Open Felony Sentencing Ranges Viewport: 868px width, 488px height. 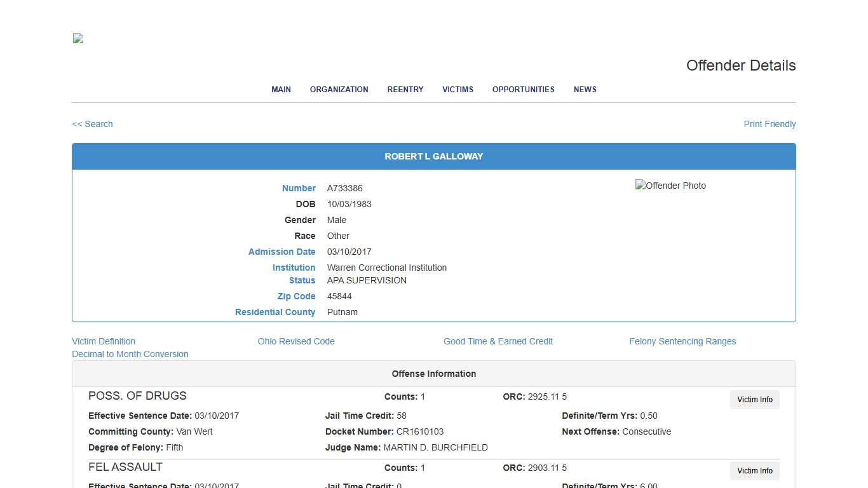[x=682, y=341]
